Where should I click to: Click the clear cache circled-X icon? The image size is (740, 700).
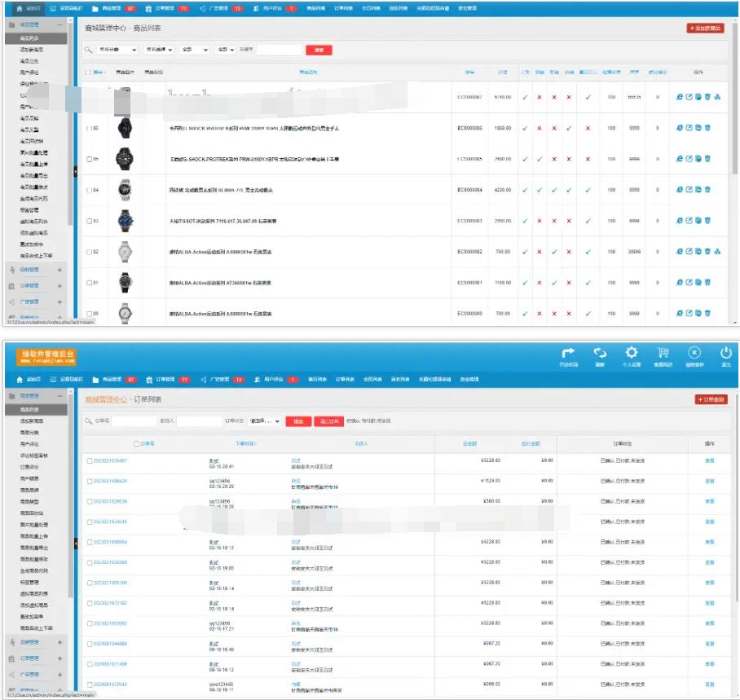694,354
